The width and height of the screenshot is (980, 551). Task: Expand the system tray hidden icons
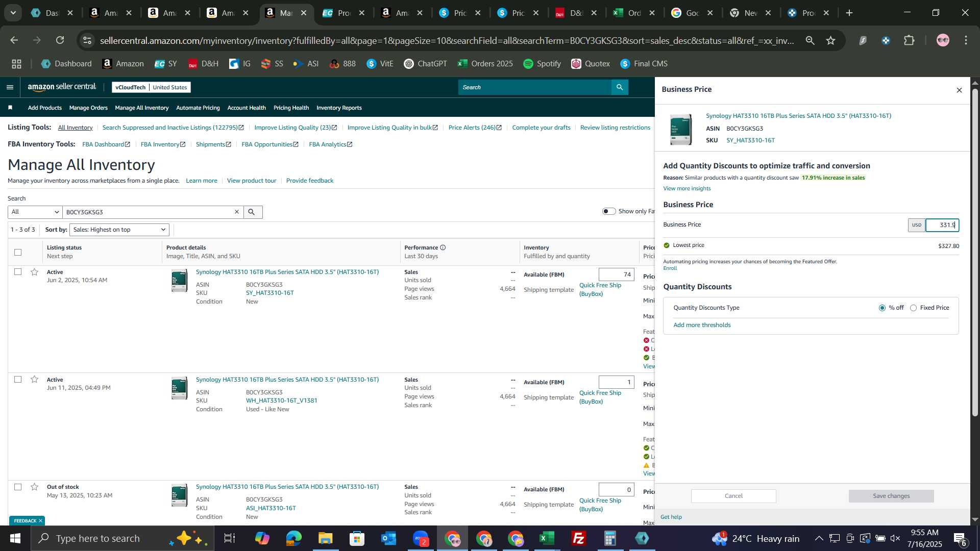coord(819,538)
